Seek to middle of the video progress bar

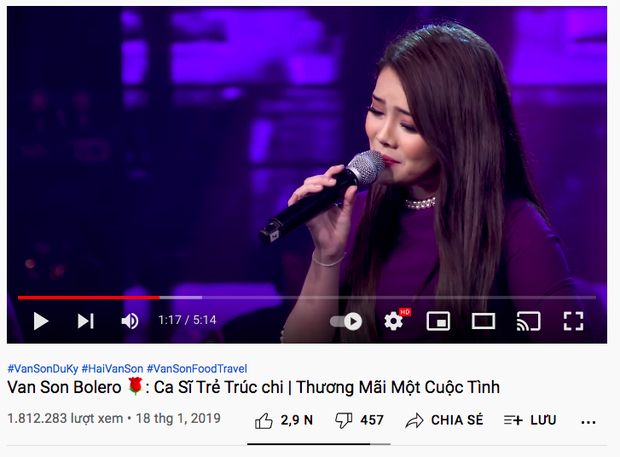click(307, 297)
